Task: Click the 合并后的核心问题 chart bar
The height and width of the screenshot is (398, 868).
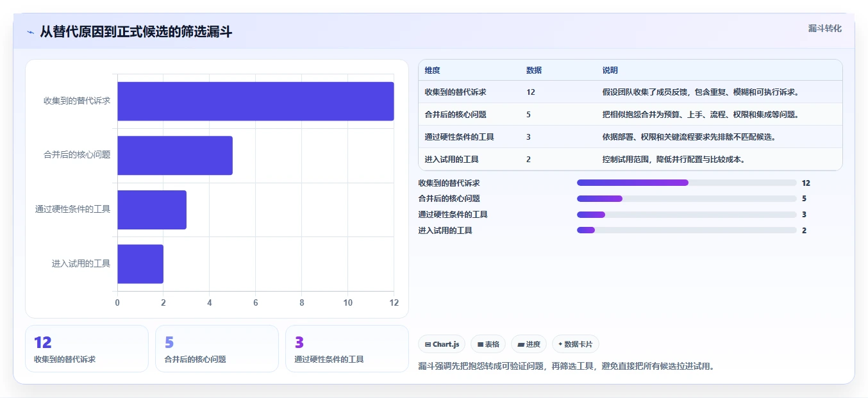Action: coord(175,155)
